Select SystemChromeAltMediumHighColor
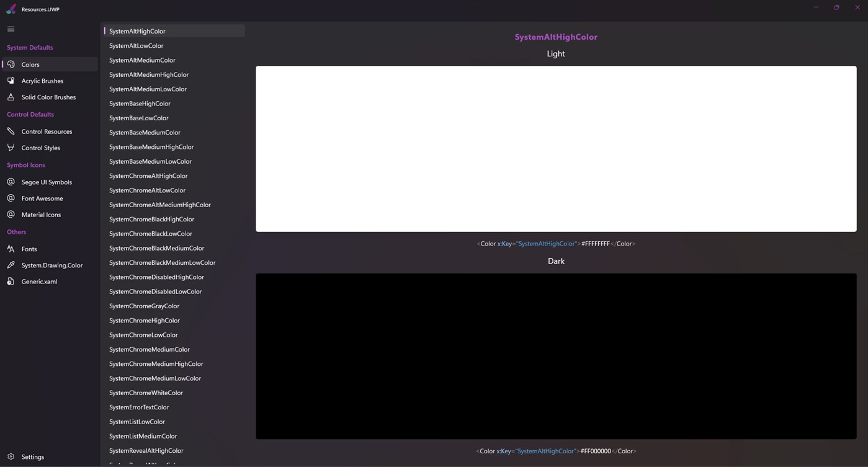868x467 pixels. click(x=174, y=205)
